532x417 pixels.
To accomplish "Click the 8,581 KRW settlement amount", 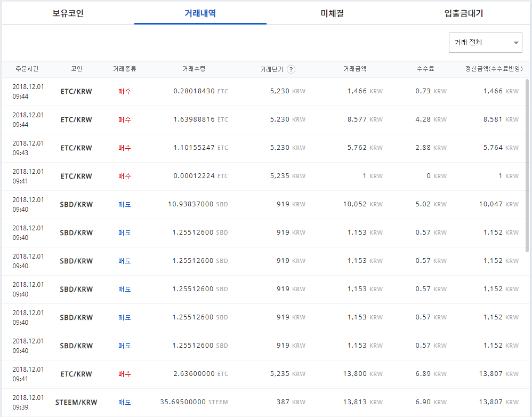I will [501, 119].
